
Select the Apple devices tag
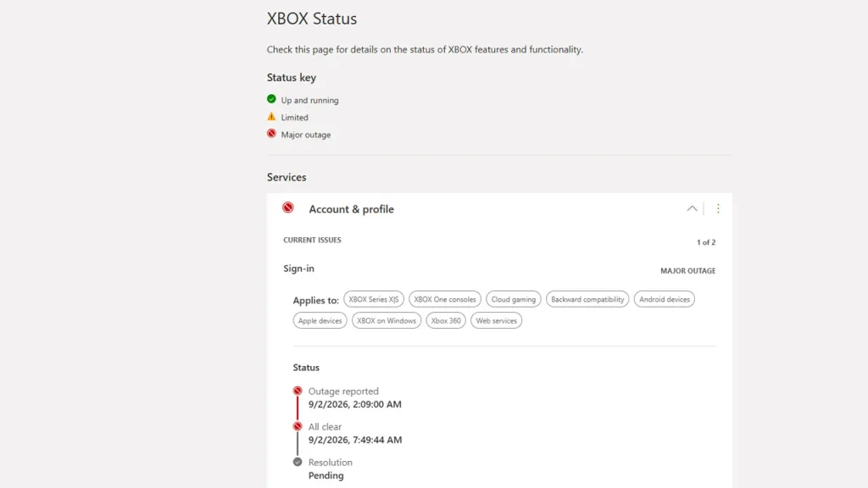point(320,320)
